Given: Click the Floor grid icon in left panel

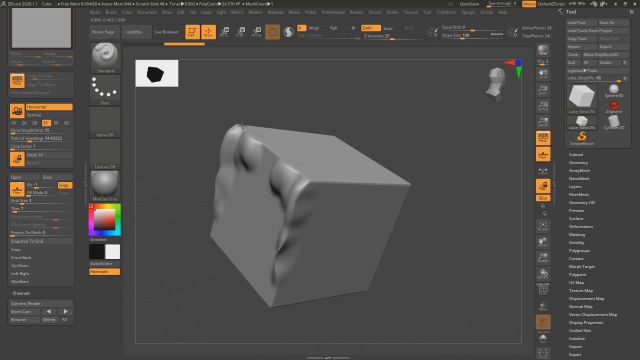Looking at the screenshot, I should point(17,189).
